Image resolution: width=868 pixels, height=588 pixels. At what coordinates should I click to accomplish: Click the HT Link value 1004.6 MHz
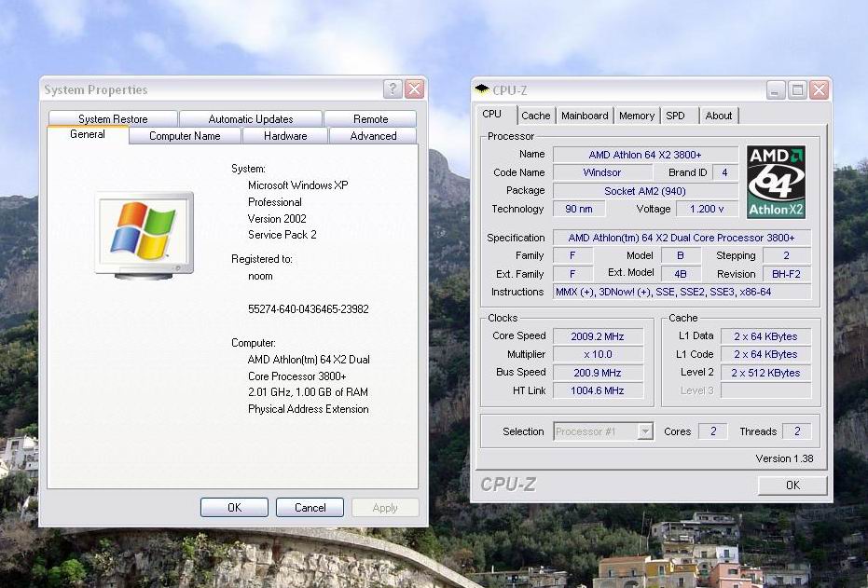click(598, 390)
